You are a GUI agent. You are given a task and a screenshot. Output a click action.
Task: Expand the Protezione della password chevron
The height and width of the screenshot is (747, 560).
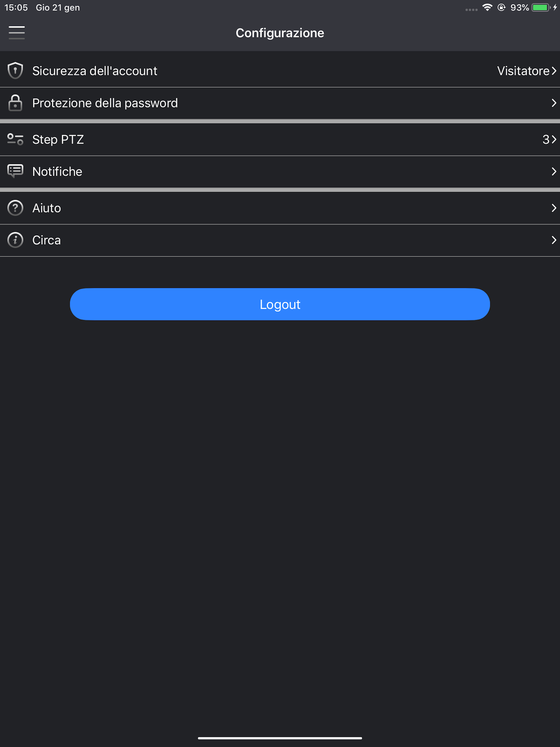(x=554, y=103)
